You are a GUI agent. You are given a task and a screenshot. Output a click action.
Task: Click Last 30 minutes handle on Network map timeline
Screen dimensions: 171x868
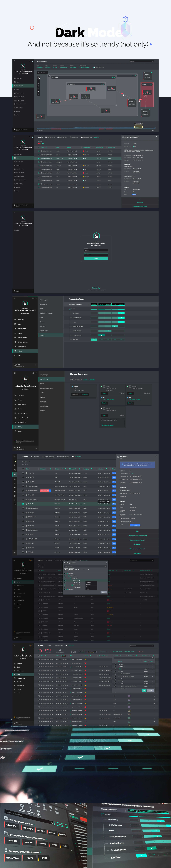[x=138, y=124]
